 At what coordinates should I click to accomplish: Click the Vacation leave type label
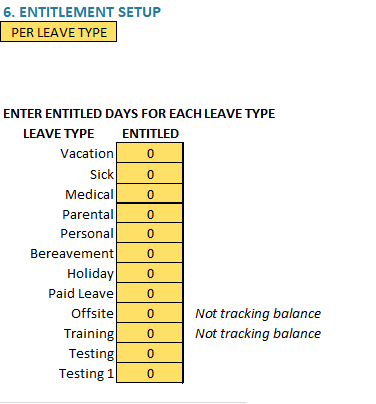point(87,153)
